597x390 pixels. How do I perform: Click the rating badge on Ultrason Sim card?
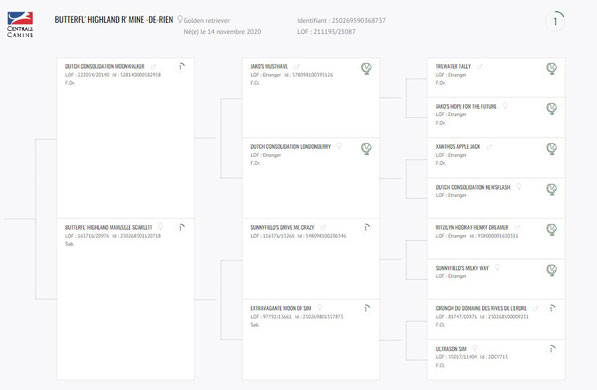[552, 349]
